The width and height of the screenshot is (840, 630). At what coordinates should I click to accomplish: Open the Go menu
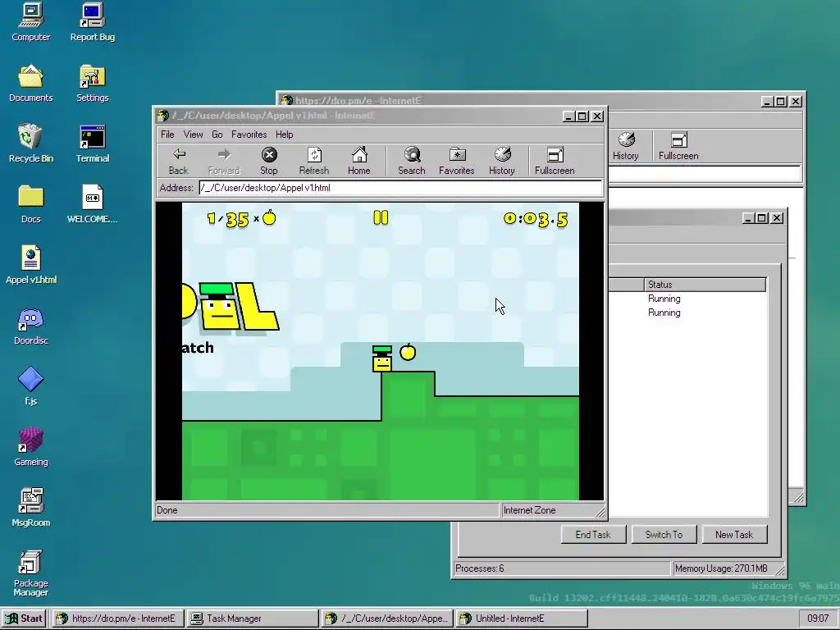pos(217,135)
